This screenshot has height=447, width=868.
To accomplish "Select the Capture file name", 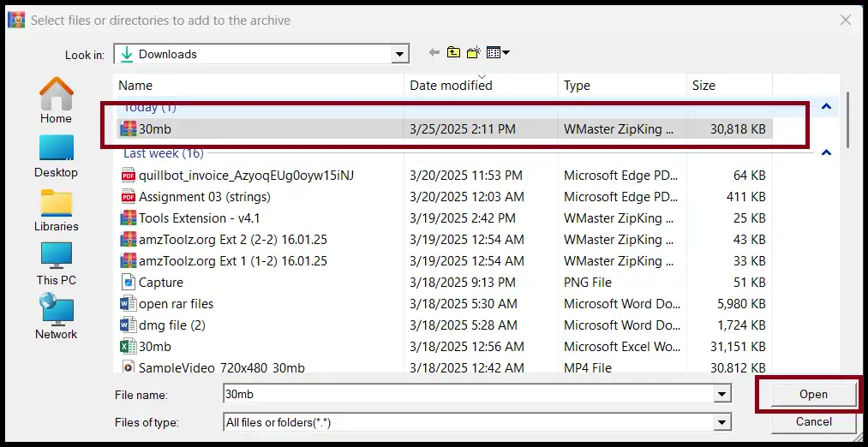I will (x=160, y=282).
